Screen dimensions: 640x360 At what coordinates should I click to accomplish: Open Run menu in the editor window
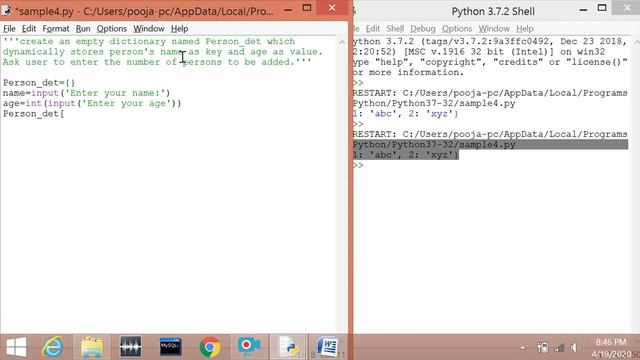pyautogui.click(x=83, y=29)
